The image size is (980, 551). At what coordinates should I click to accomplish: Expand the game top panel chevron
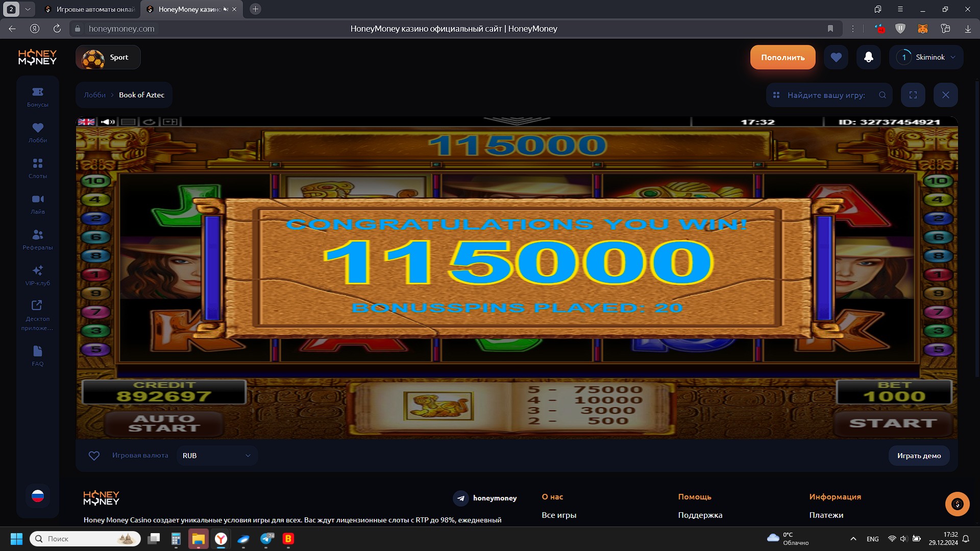tap(517, 121)
